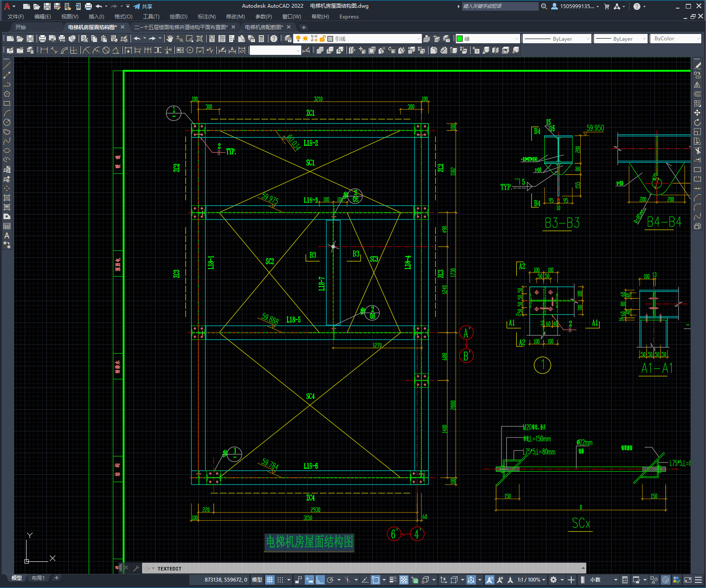Click the Plot print icon
This screenshot has width=706, height=588.
coord(42,39)
